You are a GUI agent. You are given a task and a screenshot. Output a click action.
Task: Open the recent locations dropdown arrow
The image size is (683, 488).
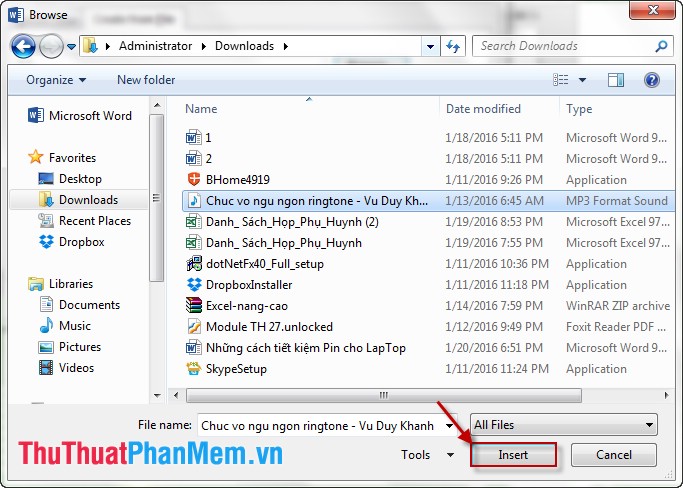coord(71,46)
